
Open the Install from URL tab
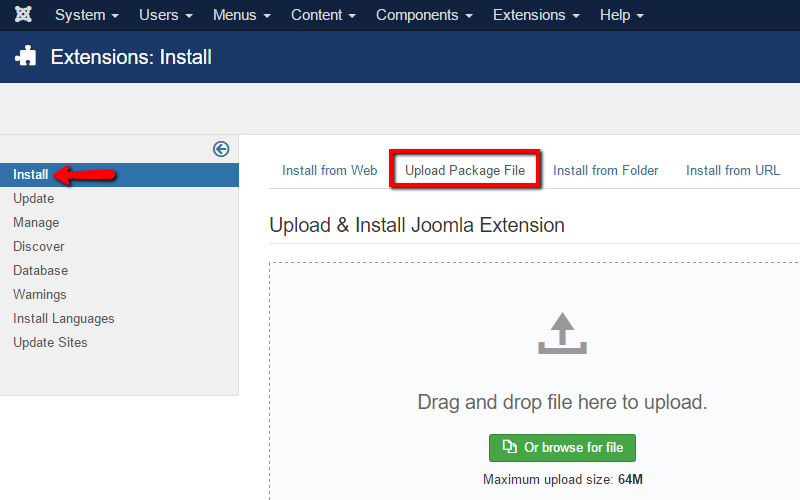point(733,170)
